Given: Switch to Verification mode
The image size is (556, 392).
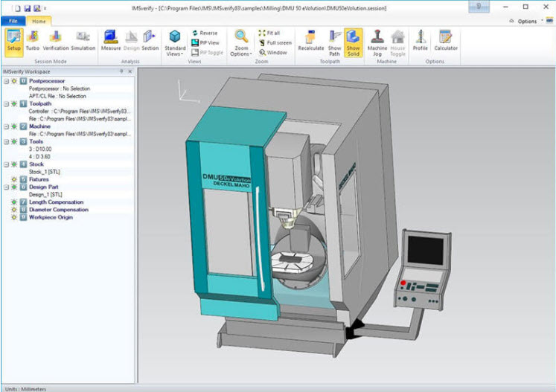Looking at the screenshot, I should point(56,41).
